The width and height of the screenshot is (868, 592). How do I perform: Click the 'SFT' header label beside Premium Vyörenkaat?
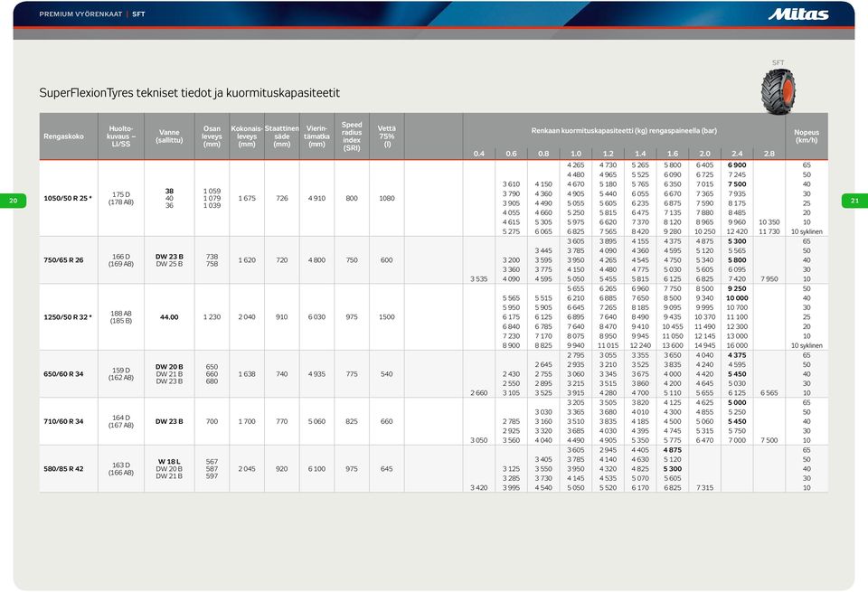pos(139,14)
